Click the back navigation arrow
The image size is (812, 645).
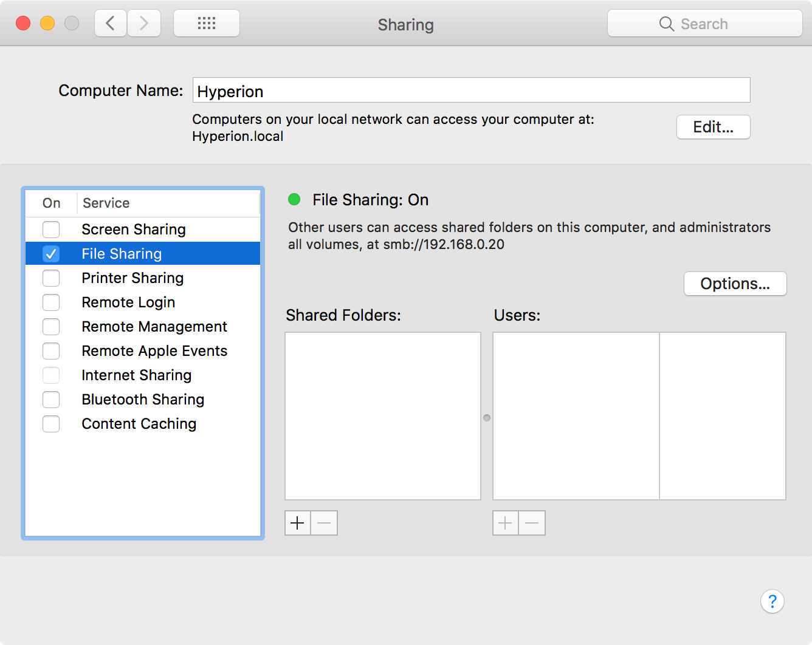[x=111, y=24]
